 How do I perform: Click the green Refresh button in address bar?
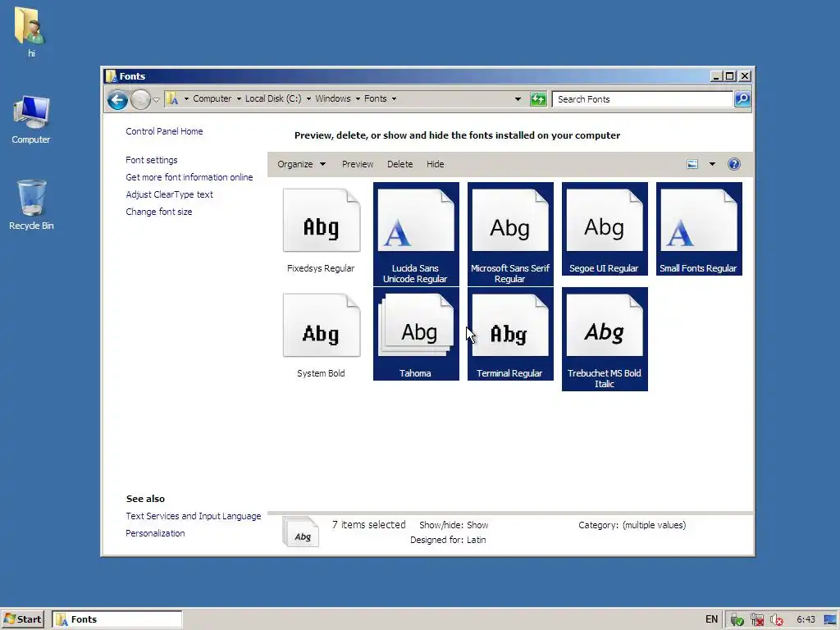pyautogui.click(x=538, y=99)
